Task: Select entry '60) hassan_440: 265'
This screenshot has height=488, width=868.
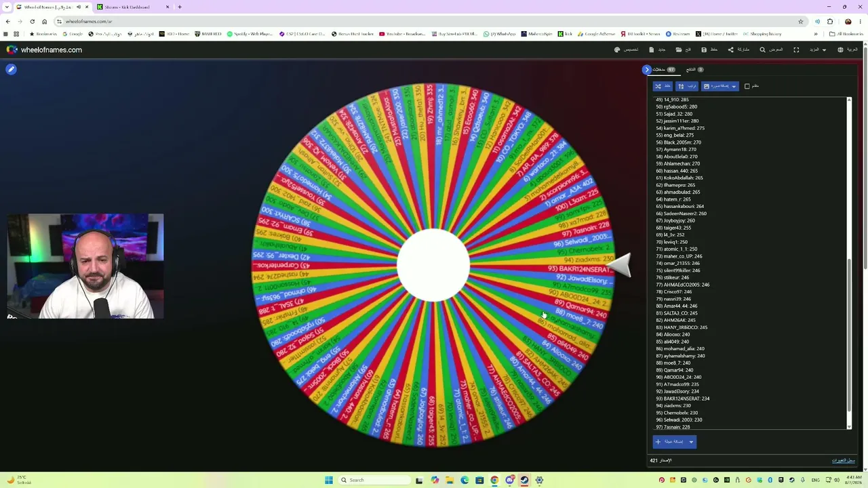Action: (x=676, y=171)
